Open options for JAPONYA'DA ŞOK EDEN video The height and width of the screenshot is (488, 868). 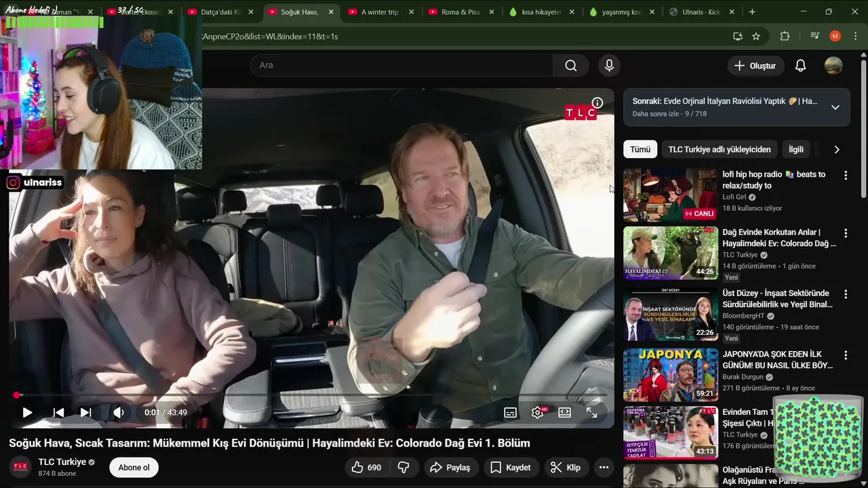click(x=846, y=355)
